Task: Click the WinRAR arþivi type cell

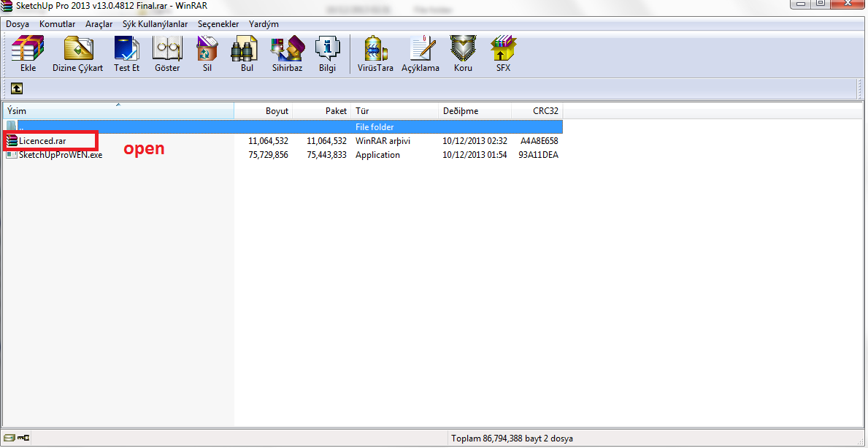Action: click(383, 141)
